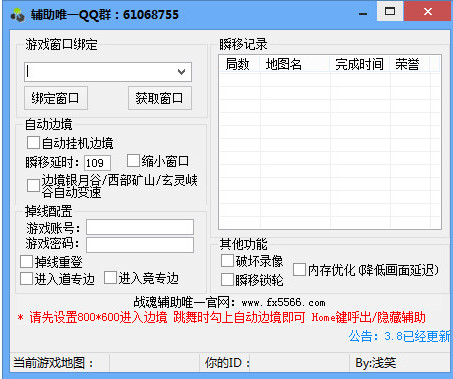
Task: Toggle 内存优化(降低画面延迟) checkbox
Action: click(299, 270)
